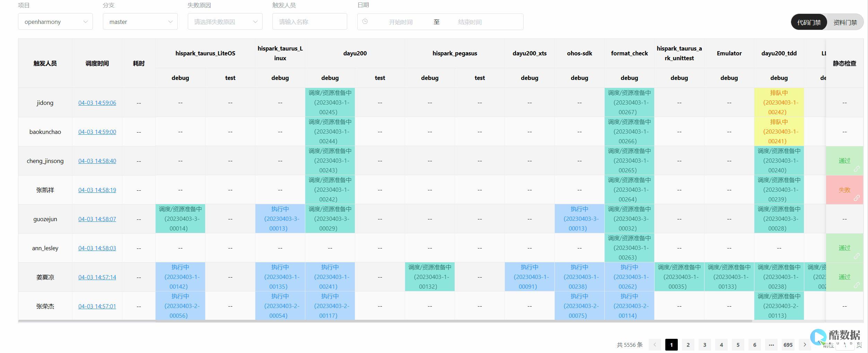Screen dimensions: 868x353
Task: Click the 耗时 column header
Action: click(139, 63)
